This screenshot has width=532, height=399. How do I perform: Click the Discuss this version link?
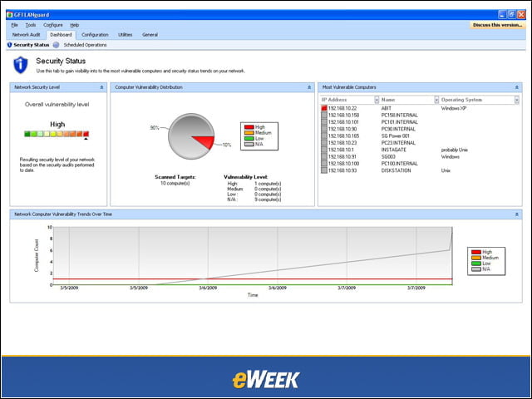(x=497, y=25)
